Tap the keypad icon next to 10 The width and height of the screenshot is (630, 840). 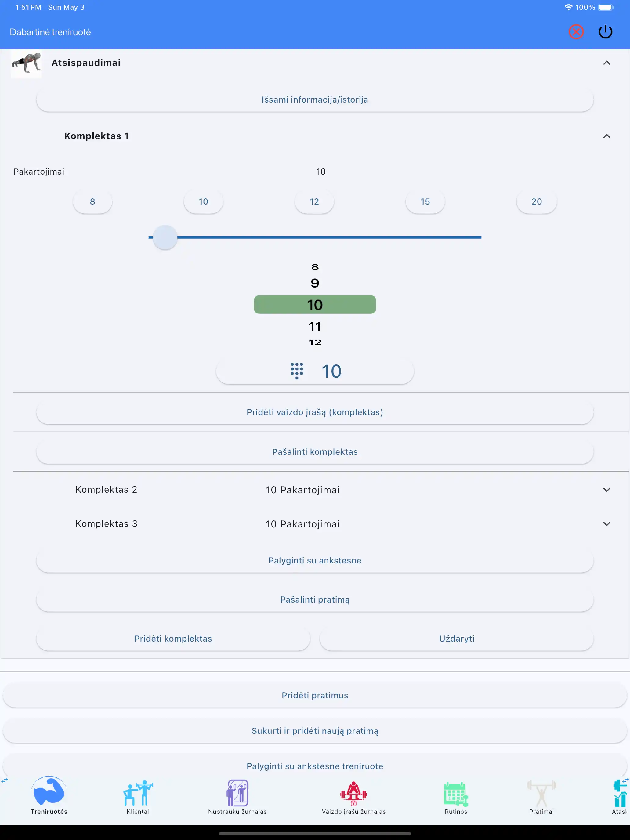(297, 371)
